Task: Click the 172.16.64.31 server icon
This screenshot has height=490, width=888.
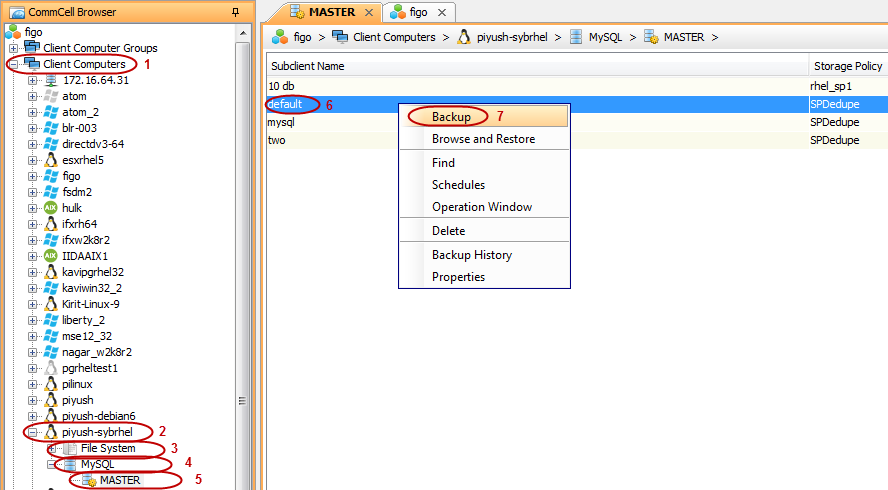Action: pyautogui.click(x=51, y=80)
